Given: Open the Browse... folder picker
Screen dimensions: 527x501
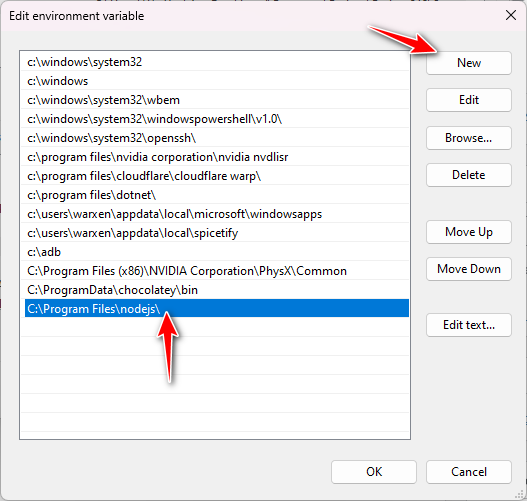Looking at the screenshot, I should [469, 138].
